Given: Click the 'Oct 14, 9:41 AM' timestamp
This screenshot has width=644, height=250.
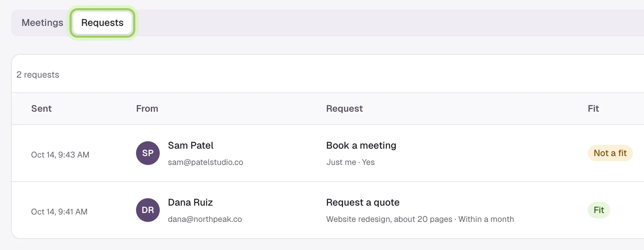Looking at the screenshot, I should 59,212.
